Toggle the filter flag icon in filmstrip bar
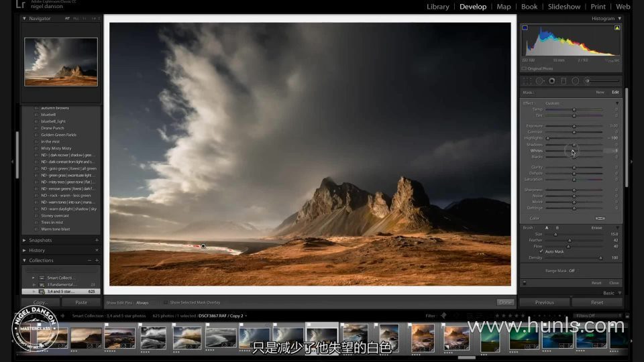This screenshot has width=644, height=362. pos(443,316)
